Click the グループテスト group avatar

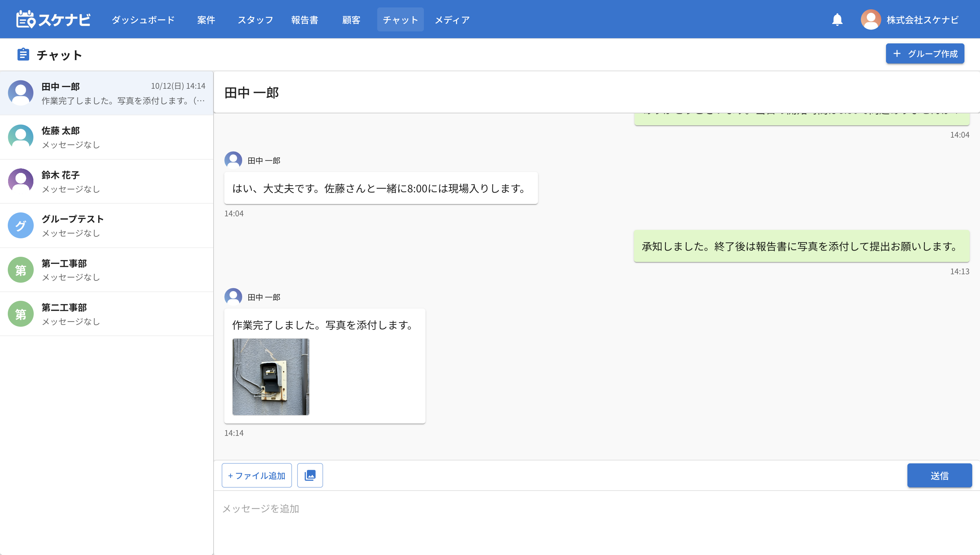click(21, 225)
